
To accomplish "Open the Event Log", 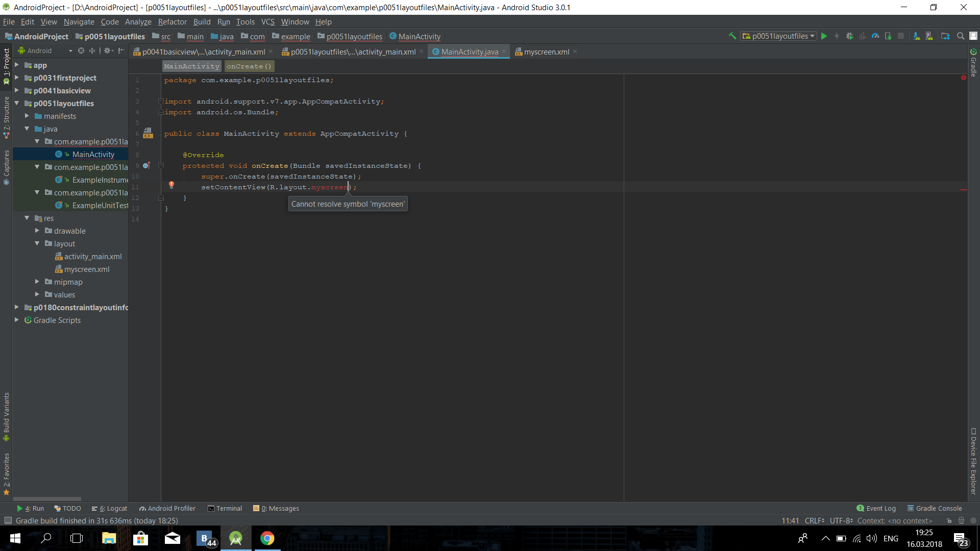I will click(876, 509).
